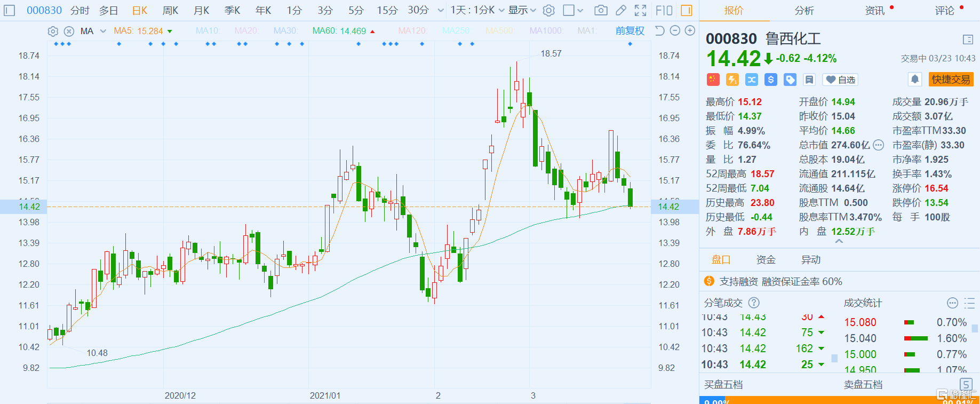Expand chart to fullscreen
Screen dimensions: 980x404
640,10
